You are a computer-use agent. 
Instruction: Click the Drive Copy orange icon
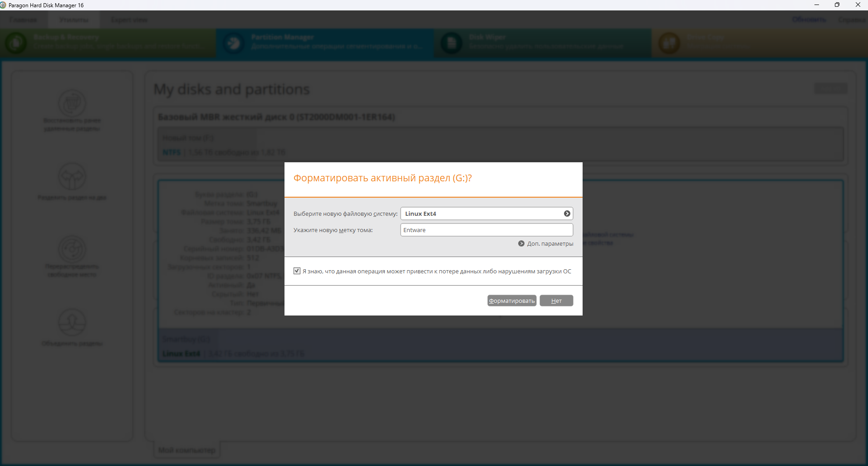669,43
